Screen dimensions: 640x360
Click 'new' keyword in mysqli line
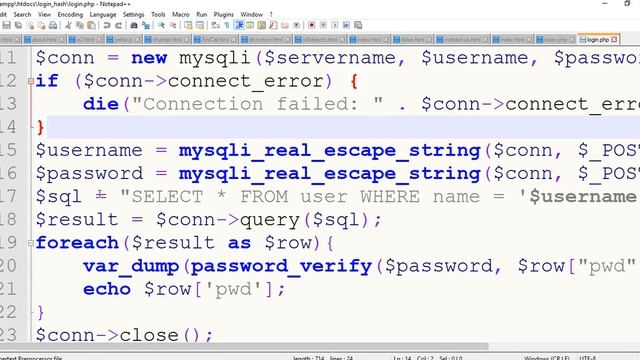pos(149,58)
